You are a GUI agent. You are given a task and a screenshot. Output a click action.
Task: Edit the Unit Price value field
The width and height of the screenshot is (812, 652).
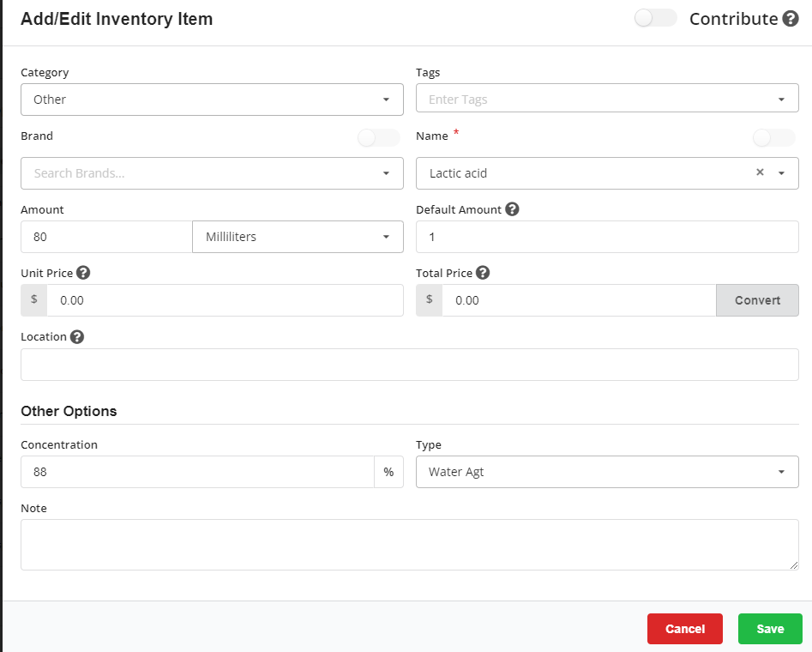pyautogui.click(x=225, y=300)
